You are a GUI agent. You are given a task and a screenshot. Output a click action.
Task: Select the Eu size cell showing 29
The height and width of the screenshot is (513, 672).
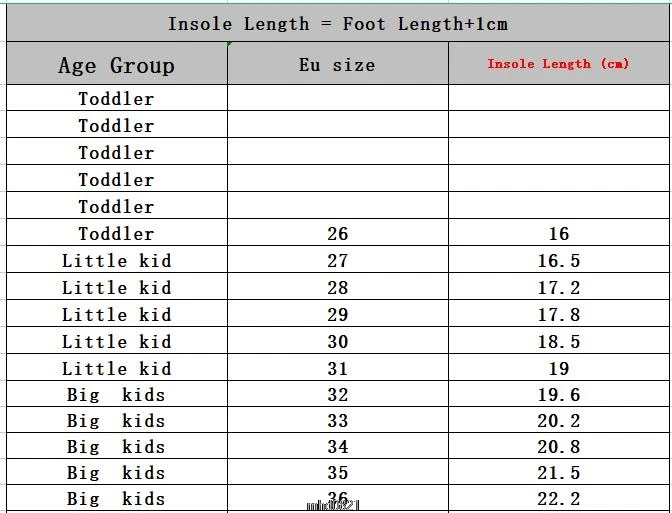click(338, 314)
